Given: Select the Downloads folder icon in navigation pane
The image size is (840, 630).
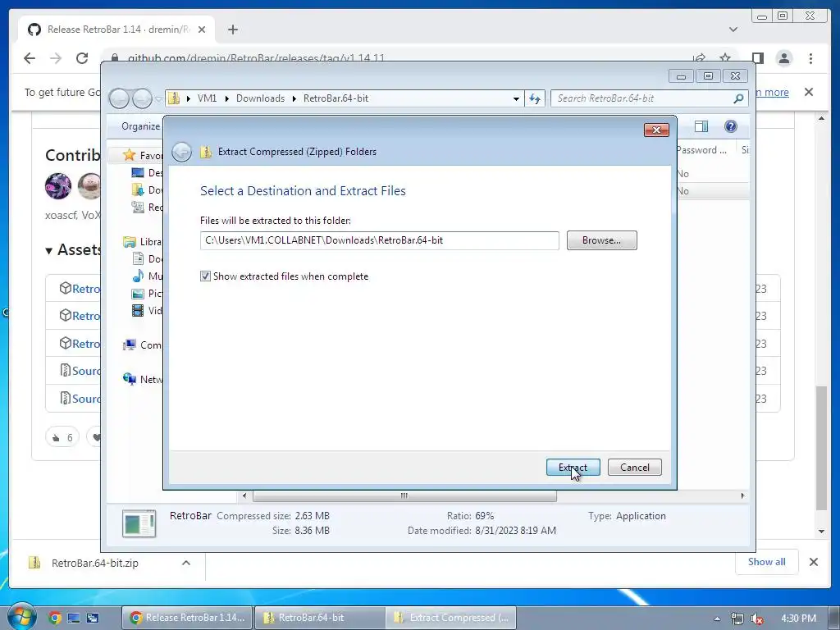Looking at the screenshot, I should pos(138,189).
